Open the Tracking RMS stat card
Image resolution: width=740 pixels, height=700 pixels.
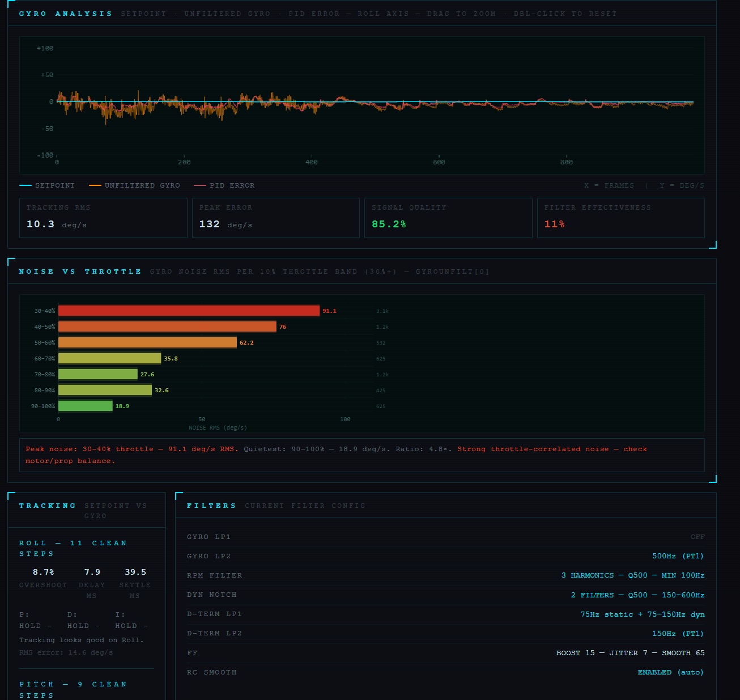(x=103, y=218)
